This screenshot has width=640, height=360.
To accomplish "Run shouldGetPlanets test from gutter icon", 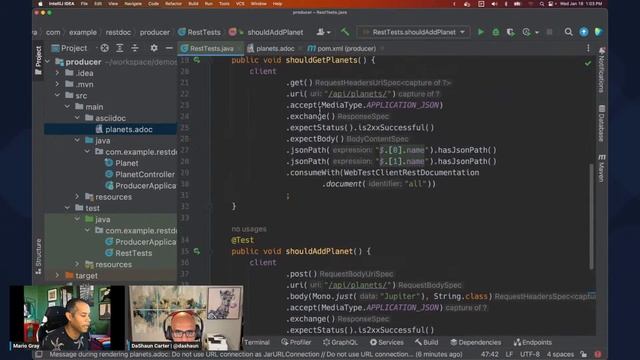I will pos(197,60).
